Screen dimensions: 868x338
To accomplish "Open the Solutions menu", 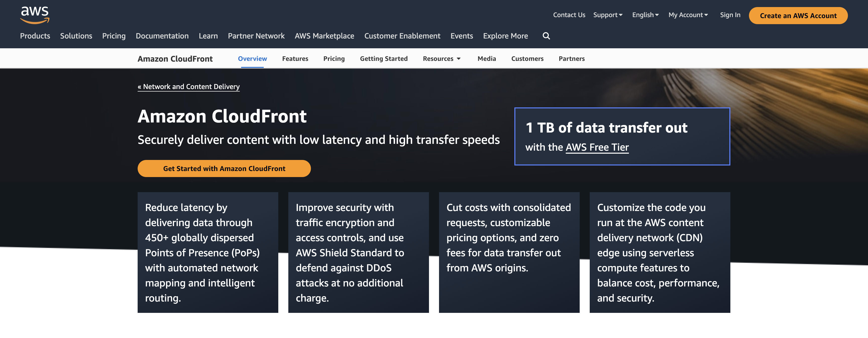I will (x=76, y=36).
